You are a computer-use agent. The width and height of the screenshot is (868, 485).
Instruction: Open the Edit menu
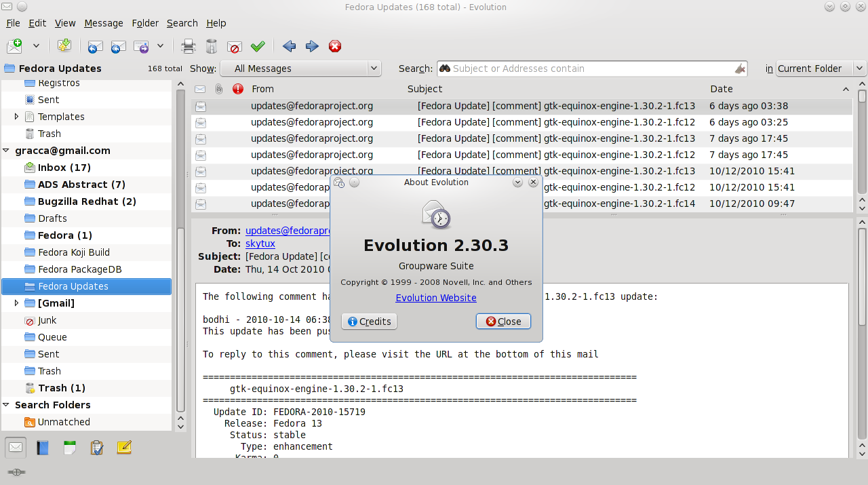(37, 23)
